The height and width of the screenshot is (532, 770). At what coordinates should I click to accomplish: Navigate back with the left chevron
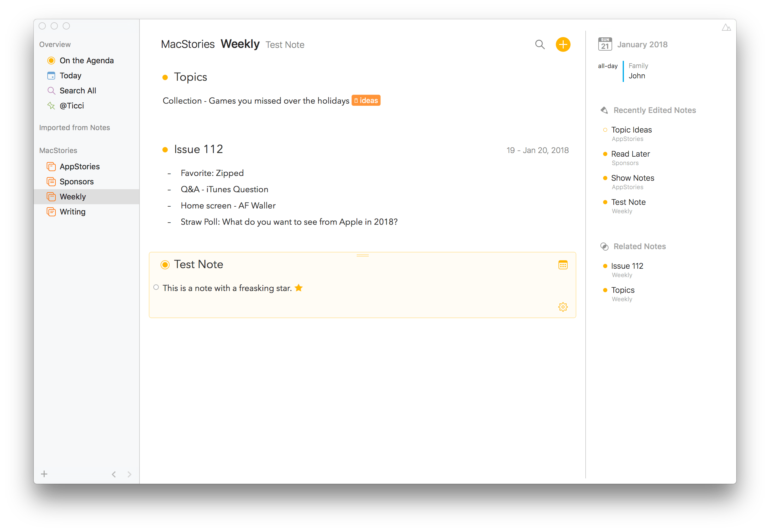tap(114, 474)
